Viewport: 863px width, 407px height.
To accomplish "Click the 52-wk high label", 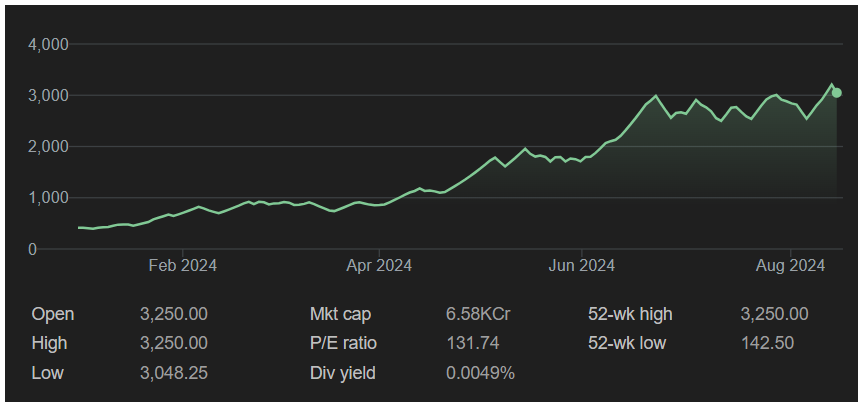I will pos(630,314).
